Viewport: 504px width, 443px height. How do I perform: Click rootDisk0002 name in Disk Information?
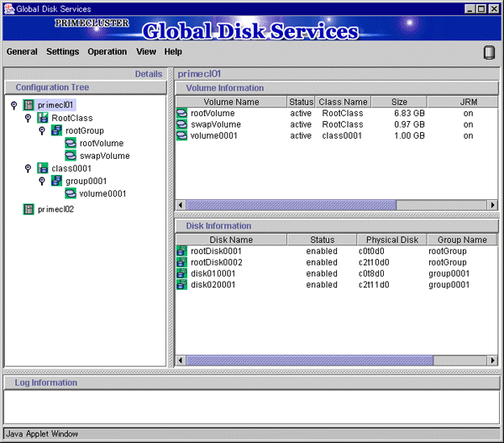tap(217, 262)
